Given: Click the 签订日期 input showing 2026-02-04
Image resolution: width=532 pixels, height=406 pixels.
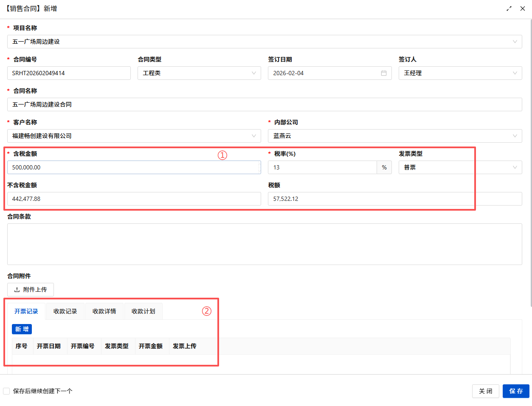Looking at the screenshot, I should coord(330,73).
